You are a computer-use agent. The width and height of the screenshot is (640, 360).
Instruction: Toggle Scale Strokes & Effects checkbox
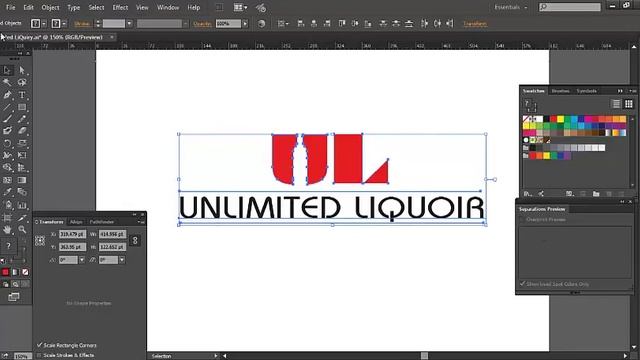[40, 355]
